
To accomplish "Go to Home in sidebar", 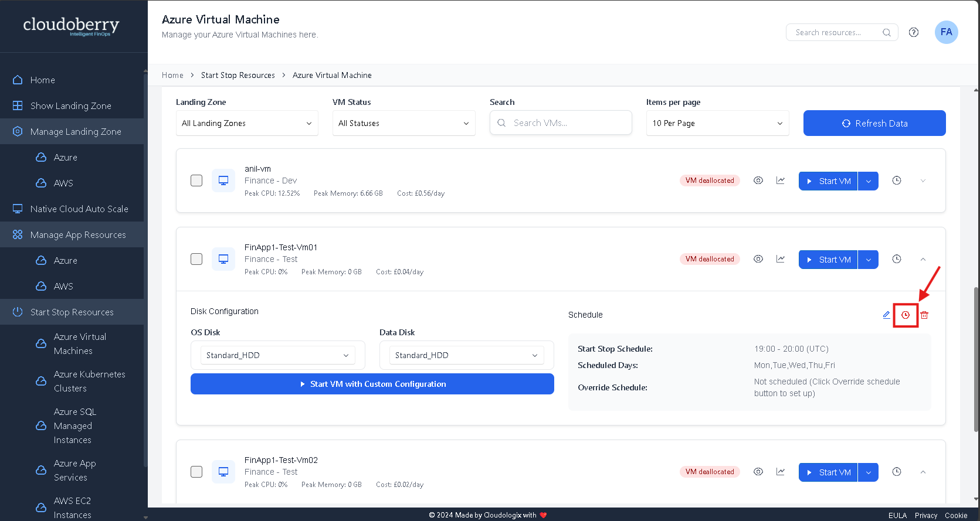I will tap(72, 80).
